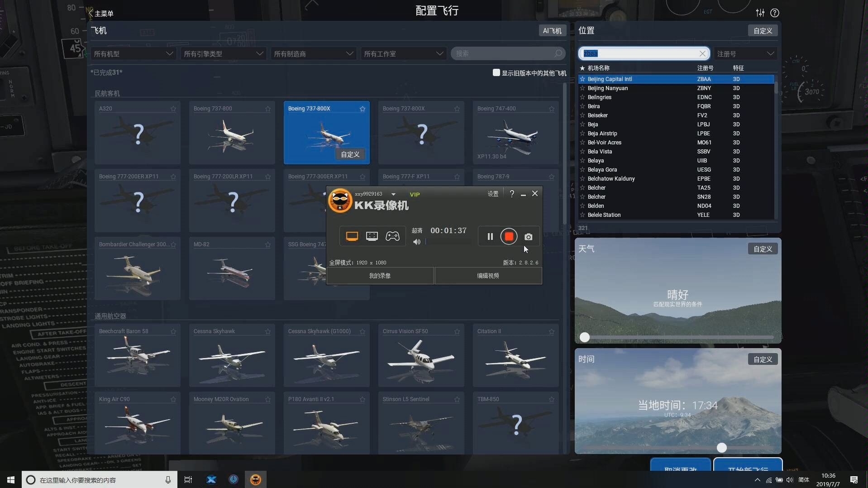Click the aircraft 搜索 search field
Viewport: 868px width, 488px height.
pyautogui.click(x=508, y=53)
